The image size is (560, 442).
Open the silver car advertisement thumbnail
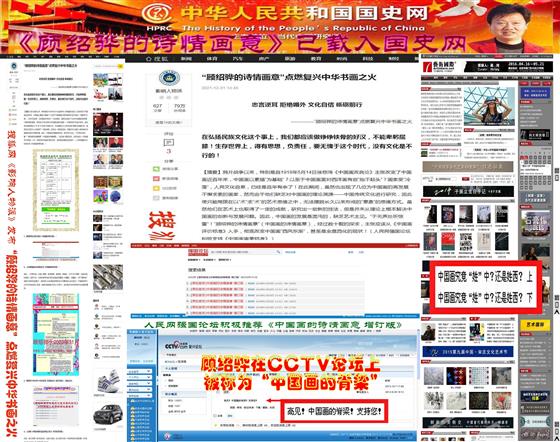click(108, 415)
